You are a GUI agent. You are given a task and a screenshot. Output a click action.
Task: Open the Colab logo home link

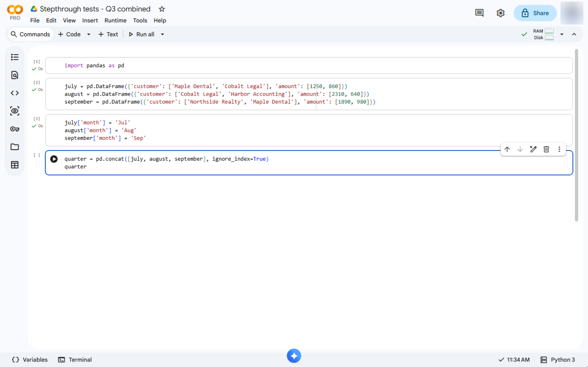coord(15,13)
